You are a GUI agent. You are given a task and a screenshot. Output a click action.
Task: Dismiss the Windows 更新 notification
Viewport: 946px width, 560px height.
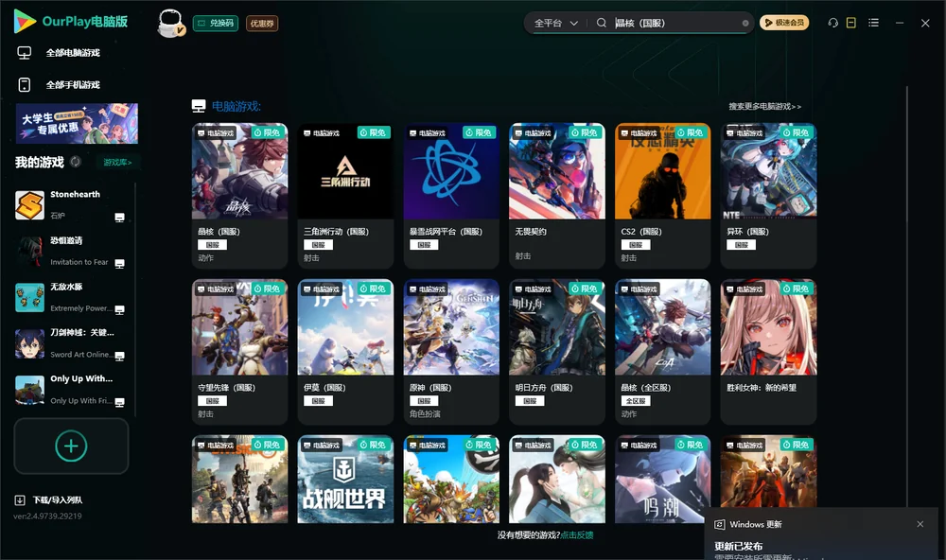tap(920, 524)
